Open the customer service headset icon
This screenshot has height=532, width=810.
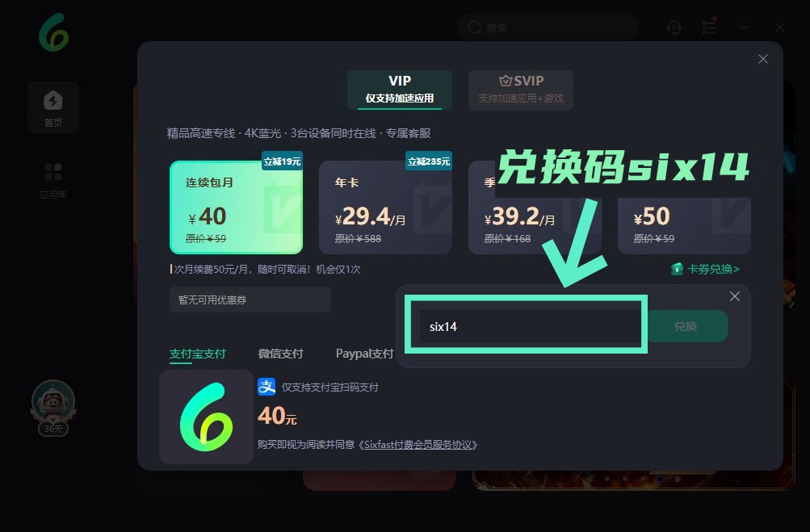(674, 27)
